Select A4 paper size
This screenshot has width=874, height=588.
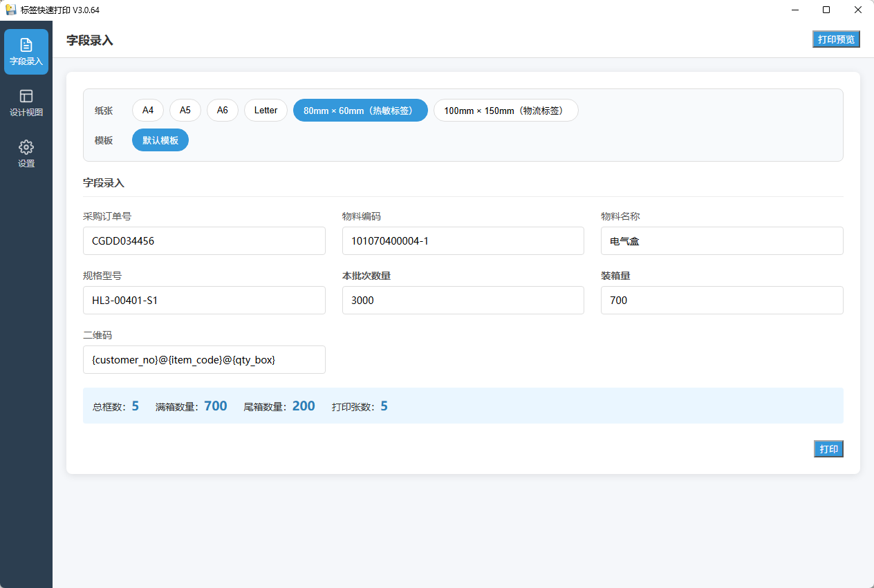pyautogui.click(x=148, y=111)
